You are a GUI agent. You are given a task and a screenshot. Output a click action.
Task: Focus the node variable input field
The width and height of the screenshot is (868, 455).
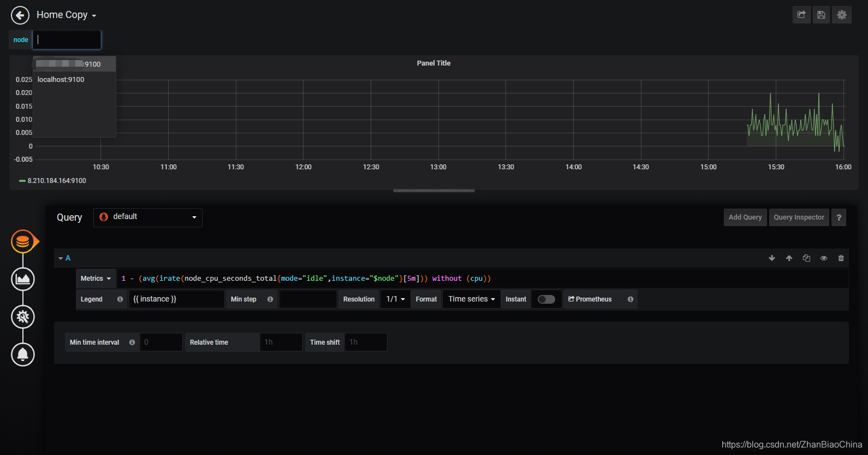click(x=67, y=40)
